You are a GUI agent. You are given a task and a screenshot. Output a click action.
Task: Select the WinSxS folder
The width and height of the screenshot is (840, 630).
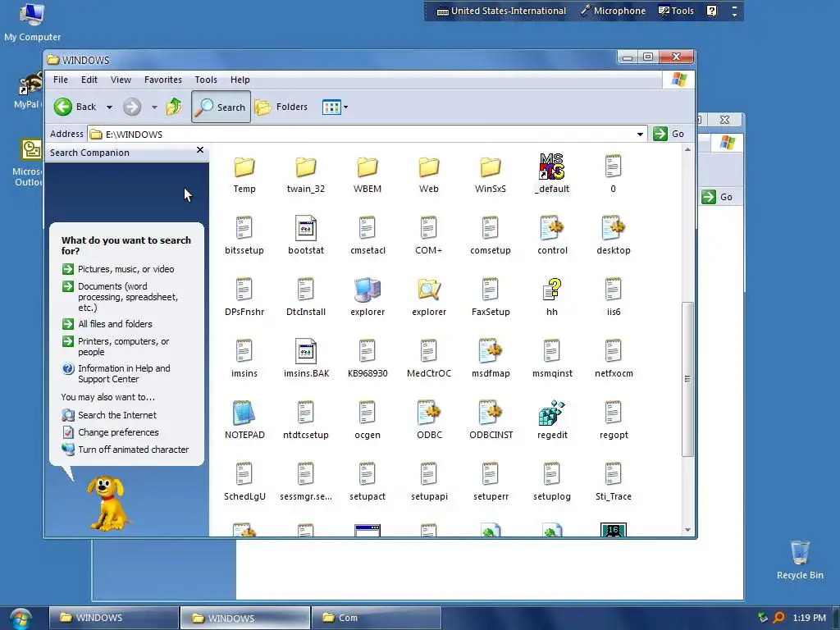click(x=491, y=175)
